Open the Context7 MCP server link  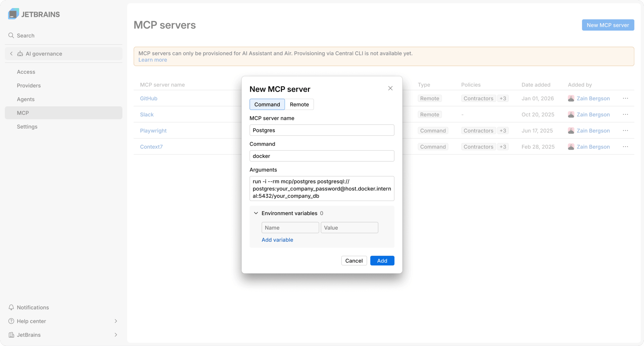click(151, 147)
